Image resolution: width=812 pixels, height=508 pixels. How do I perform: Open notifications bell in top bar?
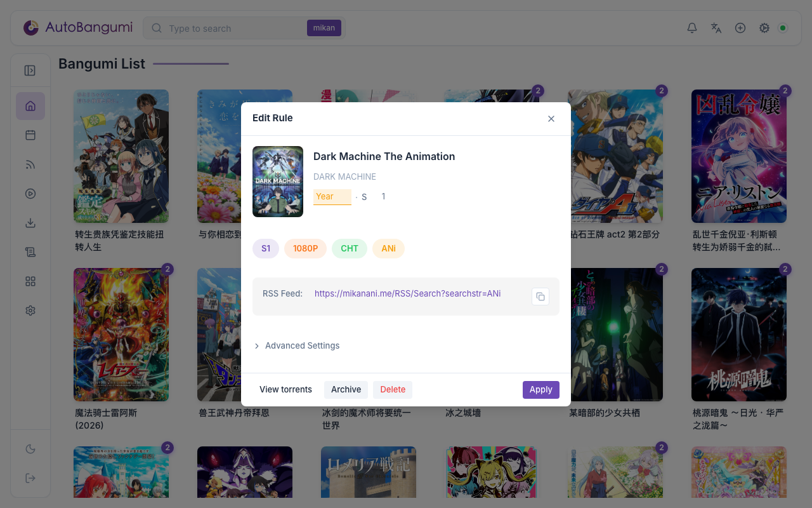(692, 28)
